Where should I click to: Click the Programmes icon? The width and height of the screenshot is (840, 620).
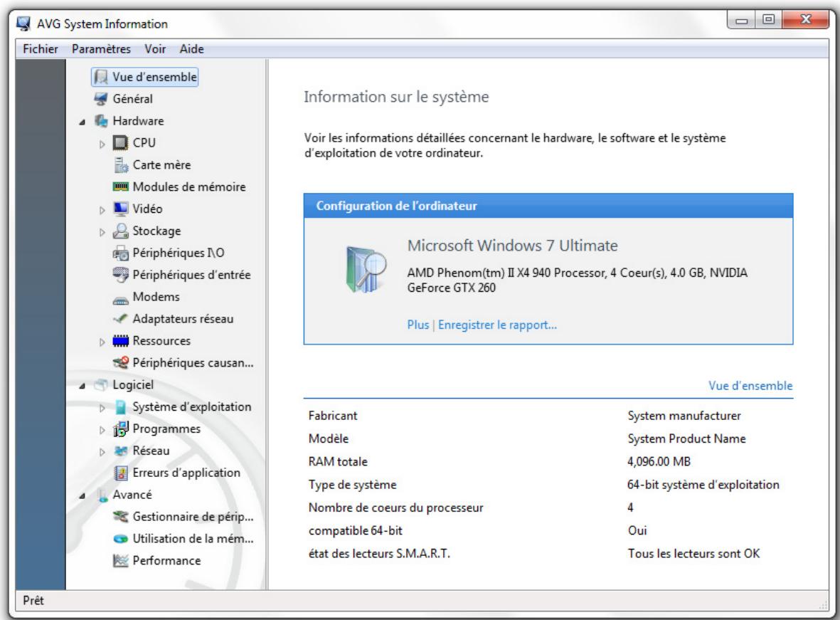coord(120,429)
